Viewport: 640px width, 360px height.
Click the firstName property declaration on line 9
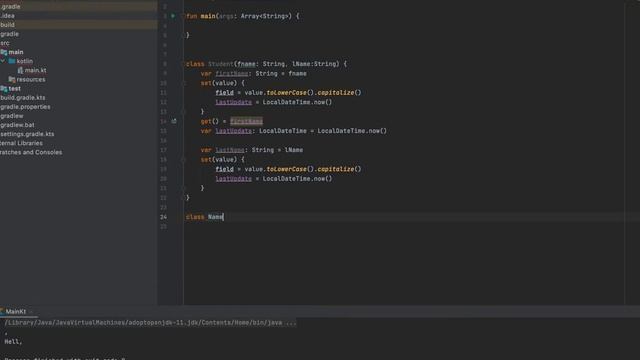232,74
